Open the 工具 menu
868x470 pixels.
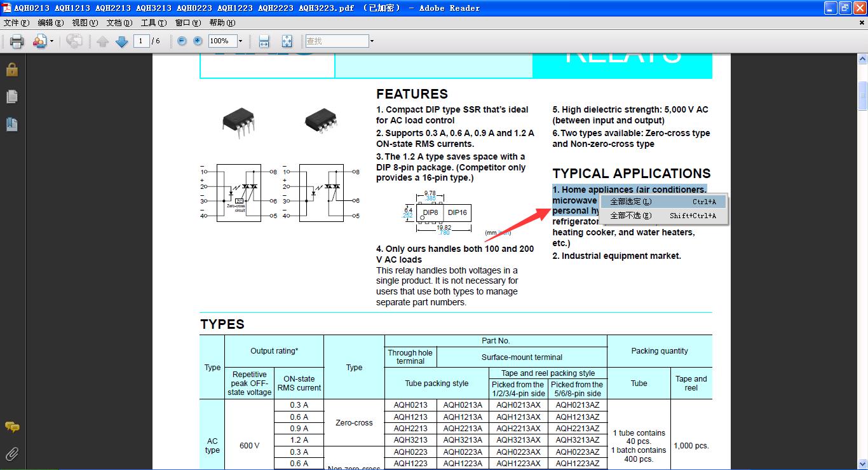(153, 23)
